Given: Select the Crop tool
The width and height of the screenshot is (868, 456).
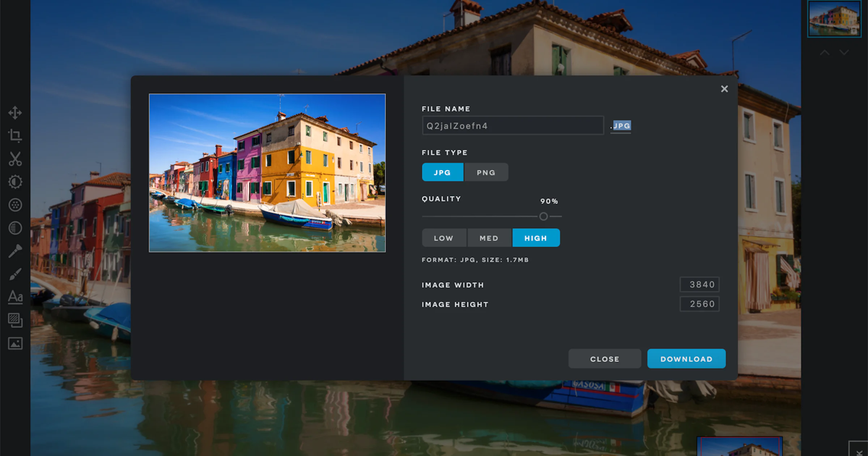Looking at the screenshot, I should click(x=15, y=135).
